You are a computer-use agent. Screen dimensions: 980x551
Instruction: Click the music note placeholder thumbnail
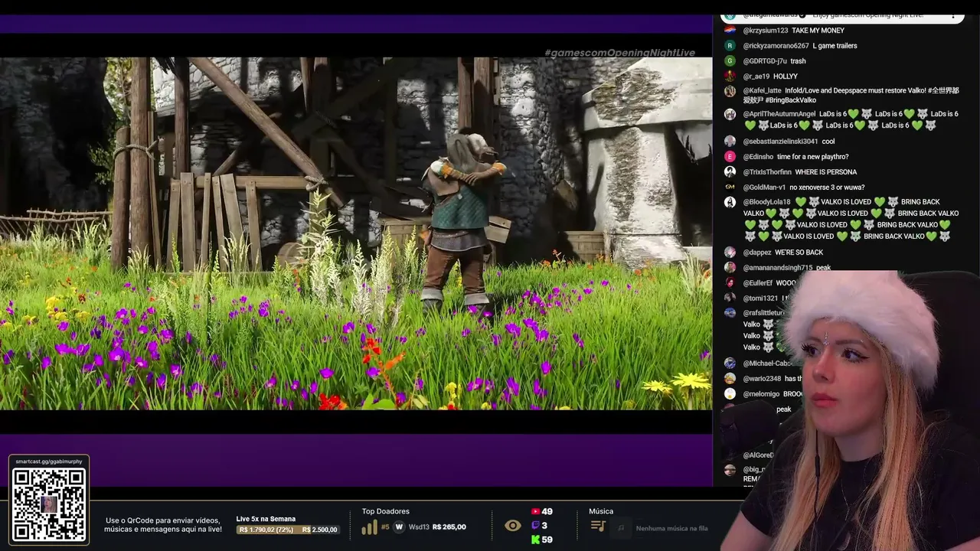(622, 527)
